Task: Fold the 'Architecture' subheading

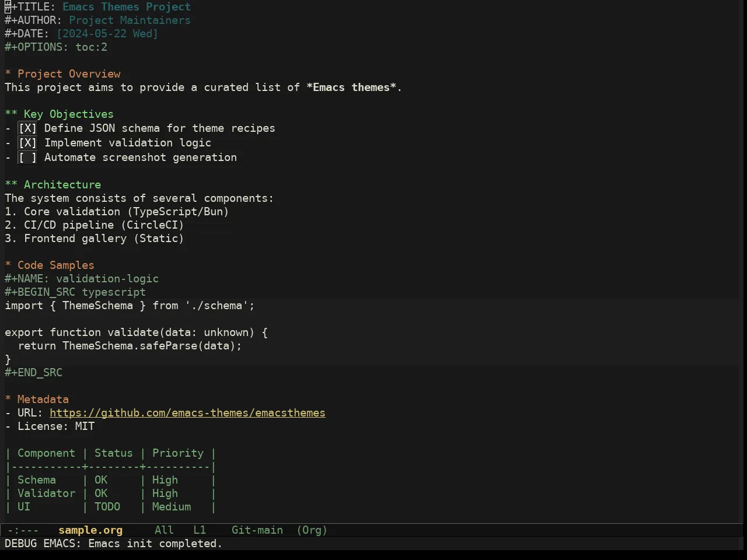Action: point(53,185)
